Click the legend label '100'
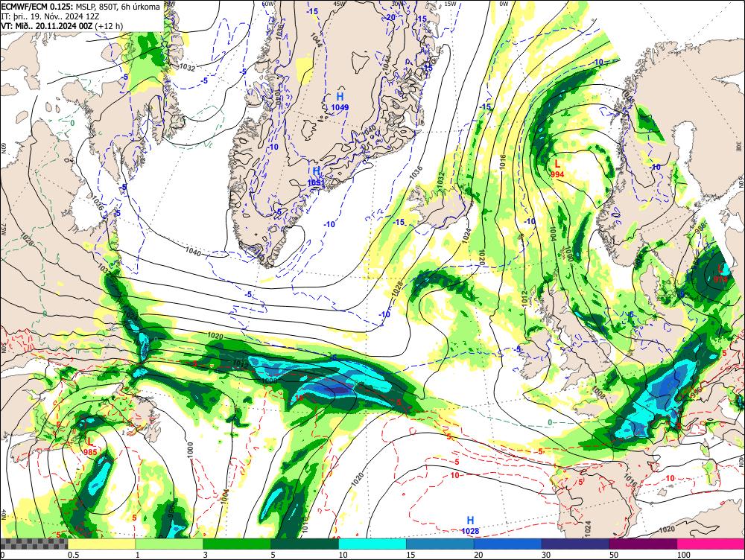Screen dimensions: 745x560 683,555
